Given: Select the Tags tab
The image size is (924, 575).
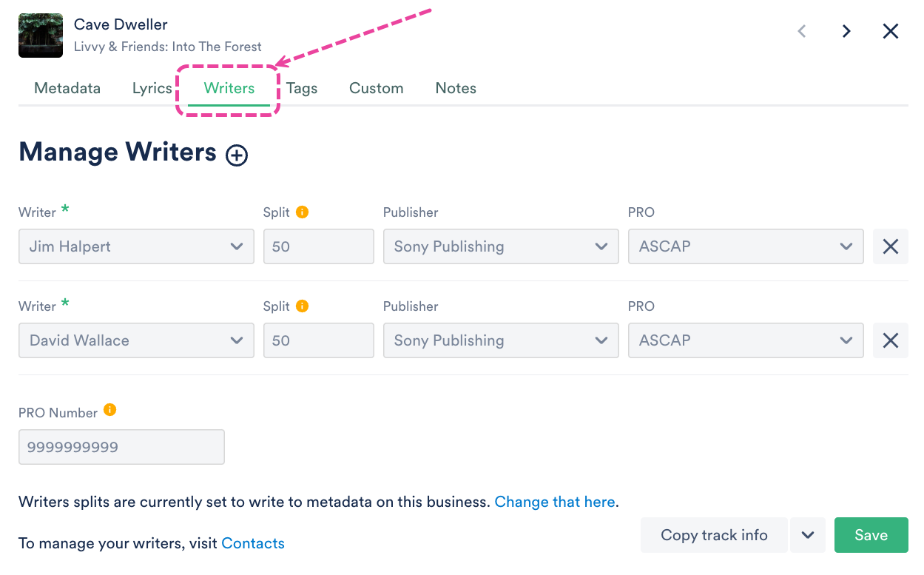Looking at the screenshot, I should click(302, 88).
